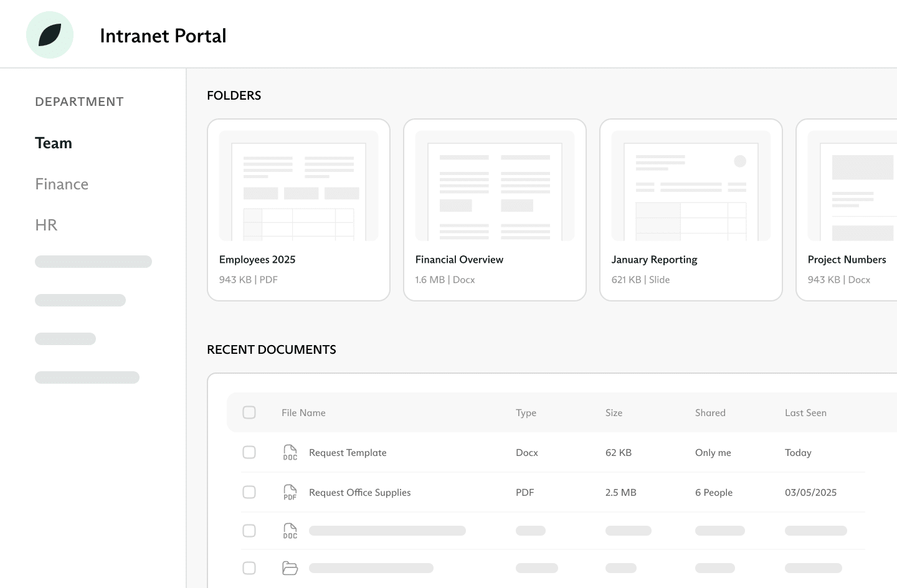897x588 pixels.
Task: Sort by the Last Seen column header
Action: point(805,413)
